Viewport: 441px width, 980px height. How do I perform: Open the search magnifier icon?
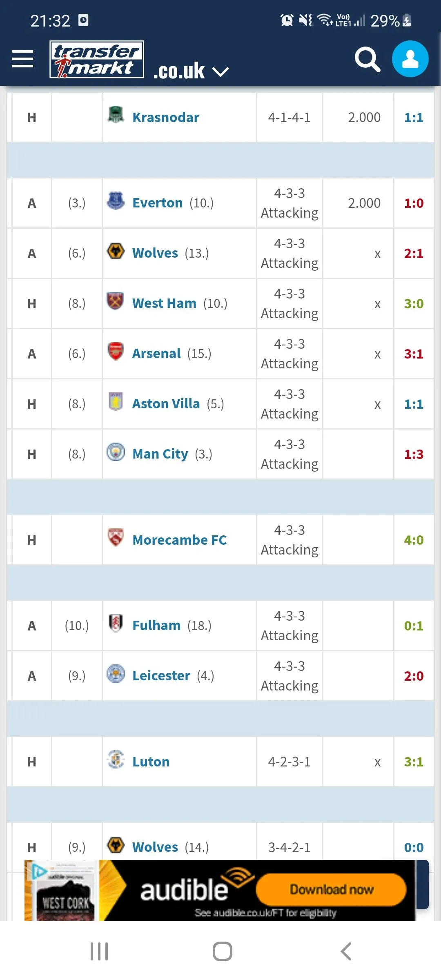pyautogui.click(x=367, y=59)
